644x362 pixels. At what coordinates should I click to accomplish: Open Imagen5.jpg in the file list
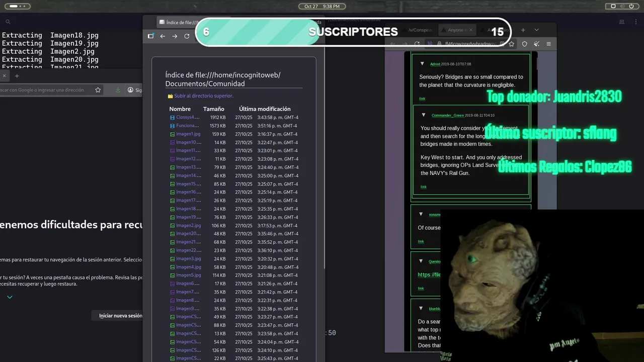coord(188,276)
